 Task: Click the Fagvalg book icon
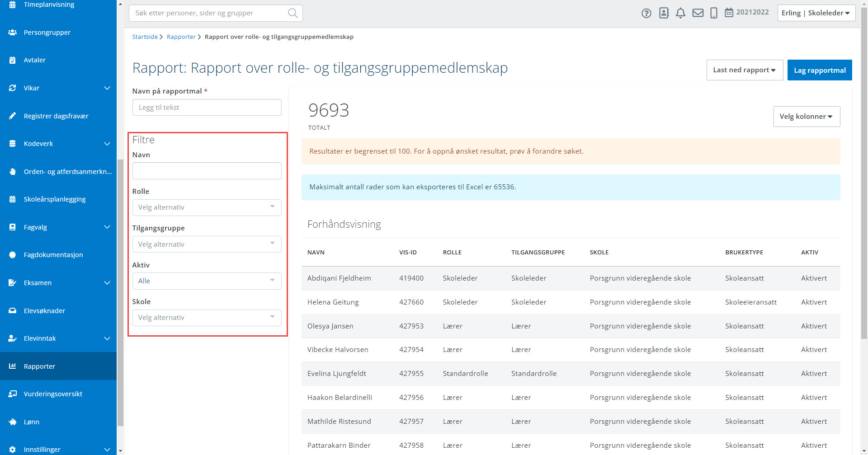click(x=13, y=227)
